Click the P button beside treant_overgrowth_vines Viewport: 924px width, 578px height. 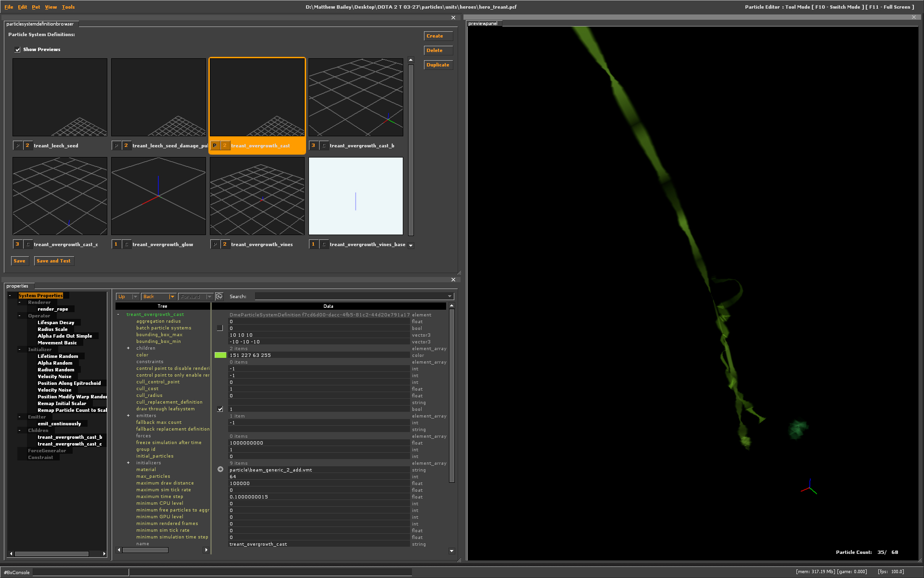(x=215, y=244)
